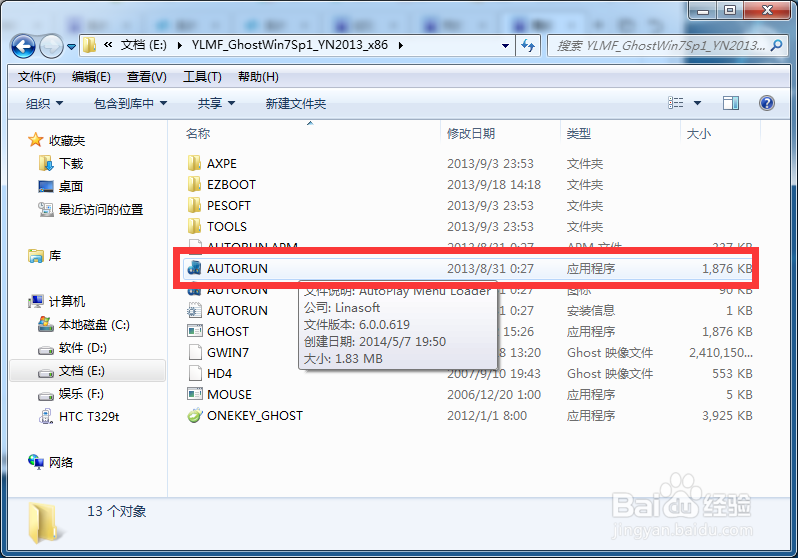Open the view options dropdown arrow
This screenshot has width=798, height=558.
697,103
